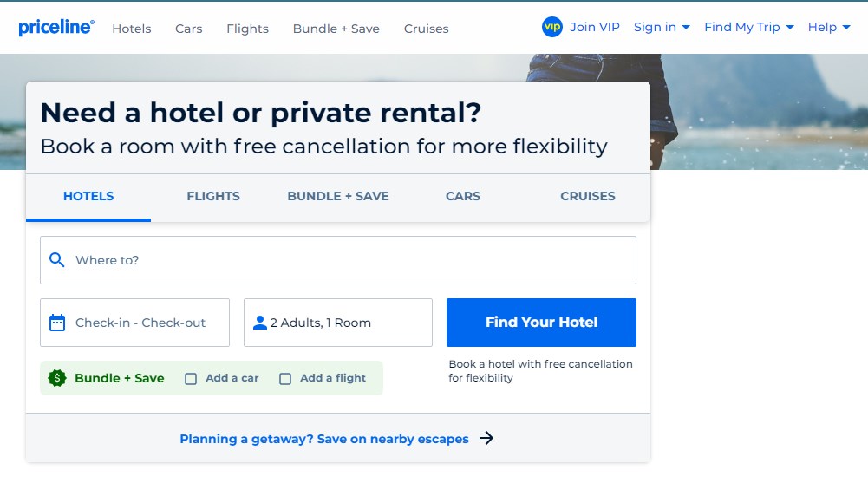This screenshot has height=496, width=868.
Task: Select the CRUISES tab
Action: pos(588,196)
